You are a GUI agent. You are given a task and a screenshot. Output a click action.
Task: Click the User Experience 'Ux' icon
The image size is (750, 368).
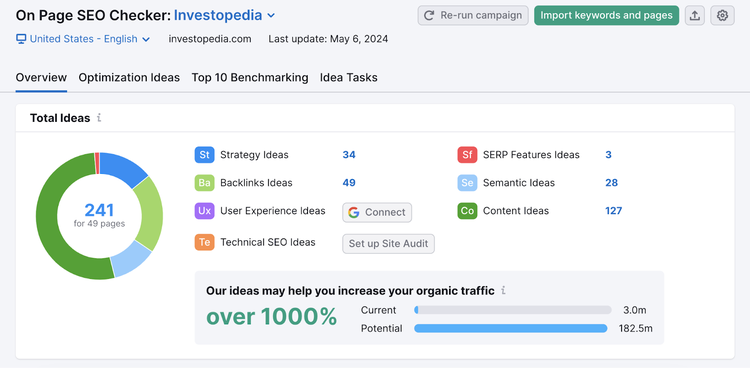(204, 211)
